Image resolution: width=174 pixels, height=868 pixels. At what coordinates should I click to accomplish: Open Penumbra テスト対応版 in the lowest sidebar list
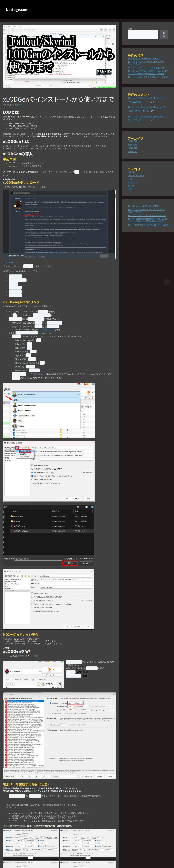tap(148, 225)
